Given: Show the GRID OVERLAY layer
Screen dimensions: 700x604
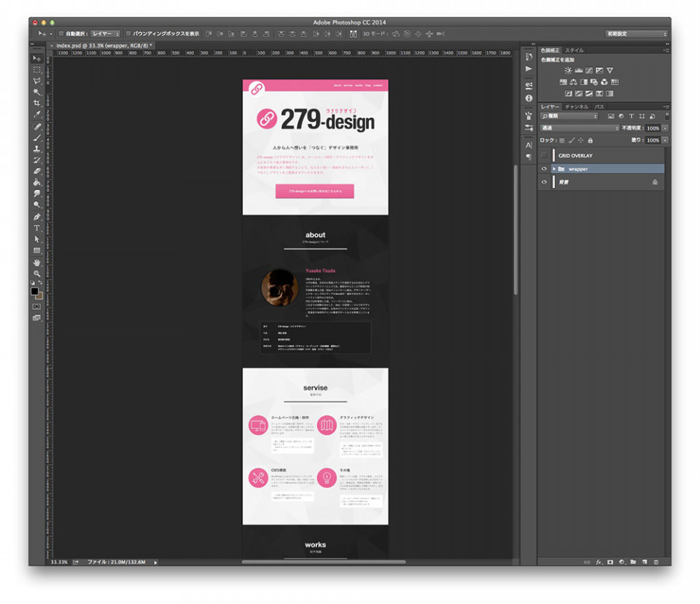Looking at the screenshot, I should point(544,156).
